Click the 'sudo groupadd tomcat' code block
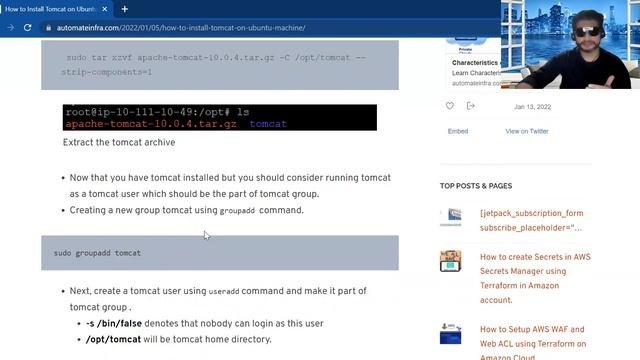The height and width of the screenshot is (360, 640). click(x=220, y=253)
